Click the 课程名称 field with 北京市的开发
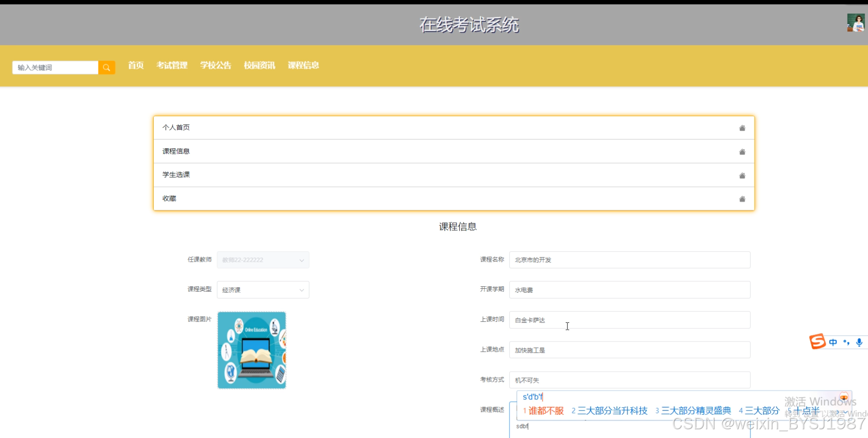 pos(629,260)
